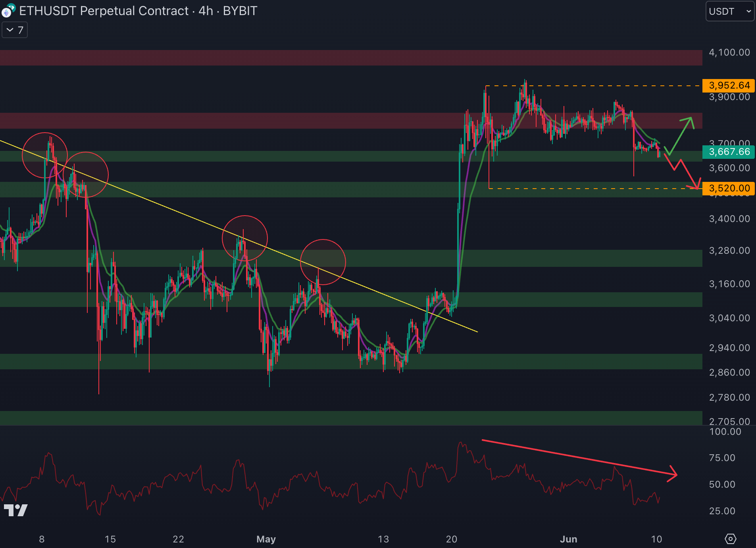Click the TradingView logo watermark
The width and height of the screenshot is (756, 548).
tap(16, 510)
